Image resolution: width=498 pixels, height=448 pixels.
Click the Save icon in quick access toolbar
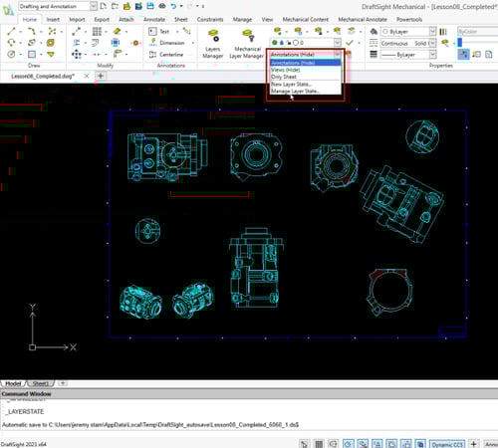[x=150, y=6]
